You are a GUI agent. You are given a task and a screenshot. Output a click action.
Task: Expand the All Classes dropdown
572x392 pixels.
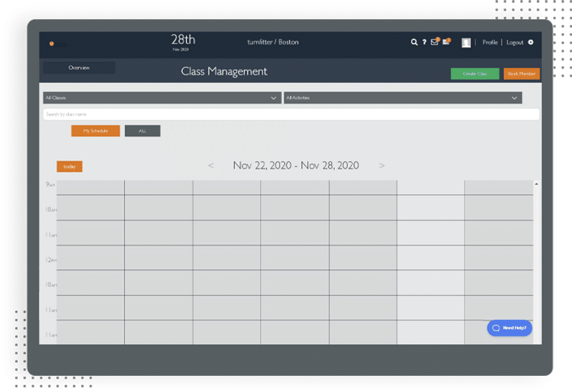(162, 98)
